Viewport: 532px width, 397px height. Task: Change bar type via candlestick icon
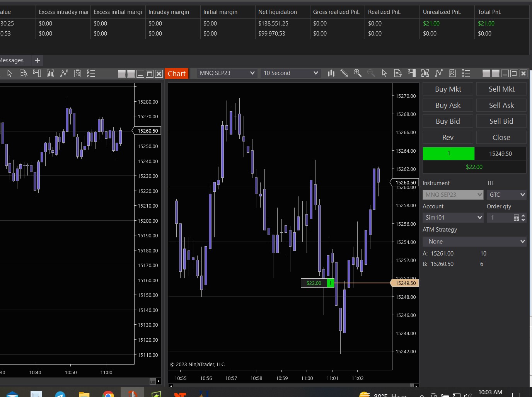coord(331,73)
